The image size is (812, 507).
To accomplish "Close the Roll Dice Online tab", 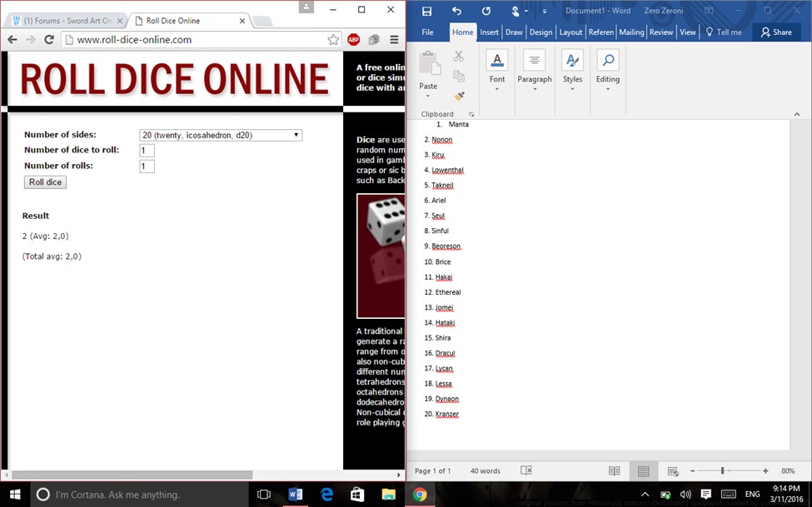I will (242, 22).
